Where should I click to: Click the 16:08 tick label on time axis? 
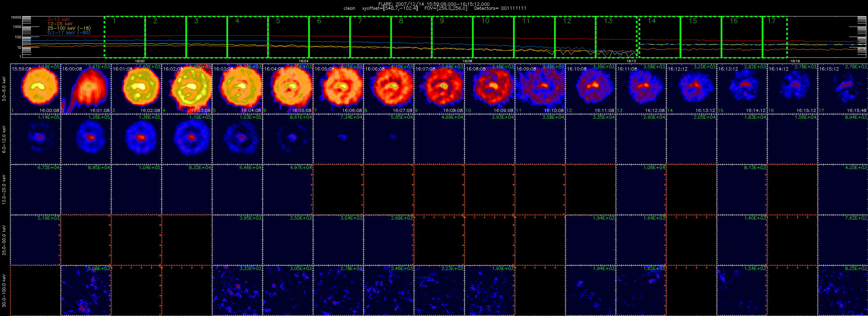[x=467, y=61]
